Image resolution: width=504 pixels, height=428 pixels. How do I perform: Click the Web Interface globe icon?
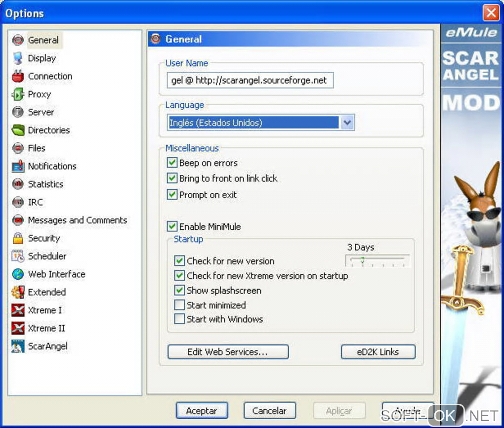pos(18,274)
